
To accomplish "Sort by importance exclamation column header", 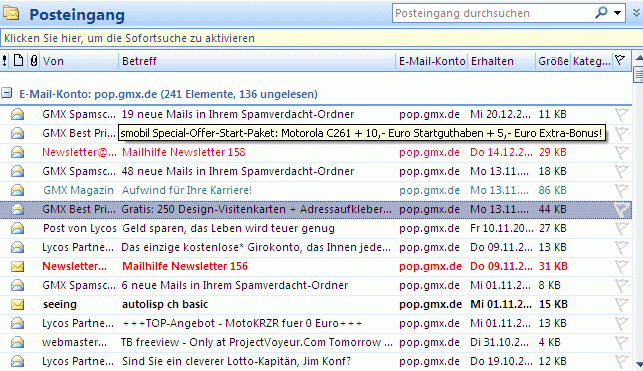I will (x=5, y=61).
